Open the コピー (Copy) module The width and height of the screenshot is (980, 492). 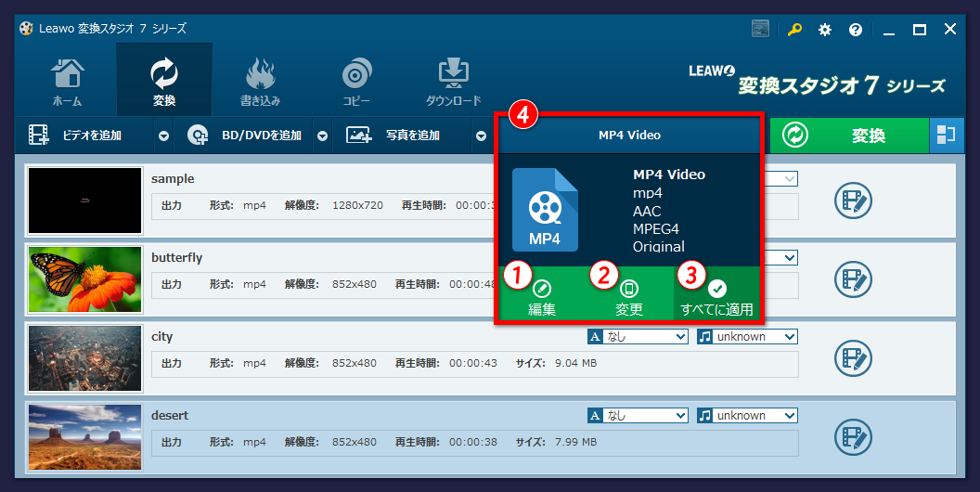[x=357, y=82]
